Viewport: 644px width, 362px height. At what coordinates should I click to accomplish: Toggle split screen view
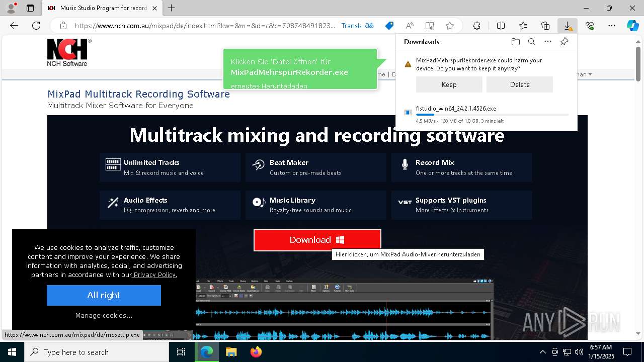point(501,26)
